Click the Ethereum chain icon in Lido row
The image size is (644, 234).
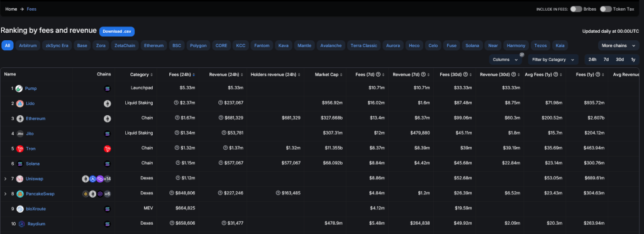(107, 104)
